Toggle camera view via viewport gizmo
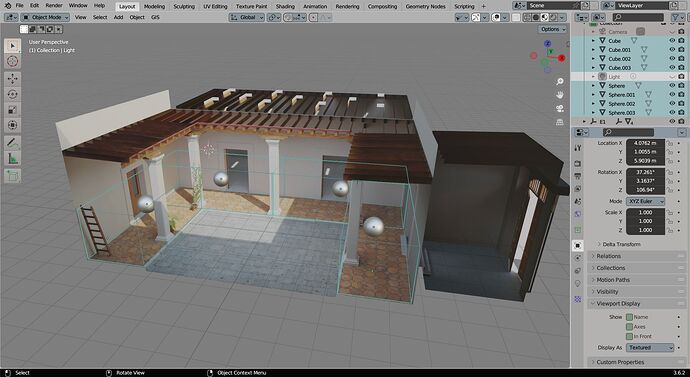 pyautogui.click(x=560, y=109)
